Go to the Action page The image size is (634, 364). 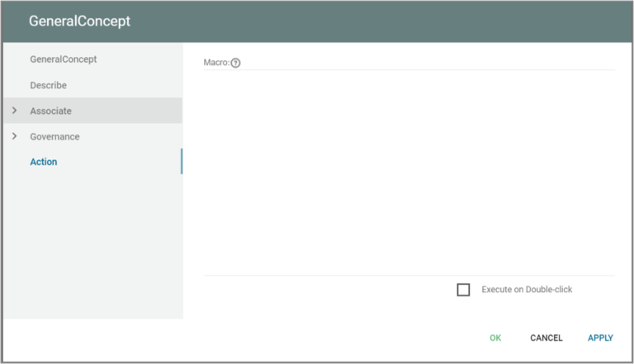(44, 162)
